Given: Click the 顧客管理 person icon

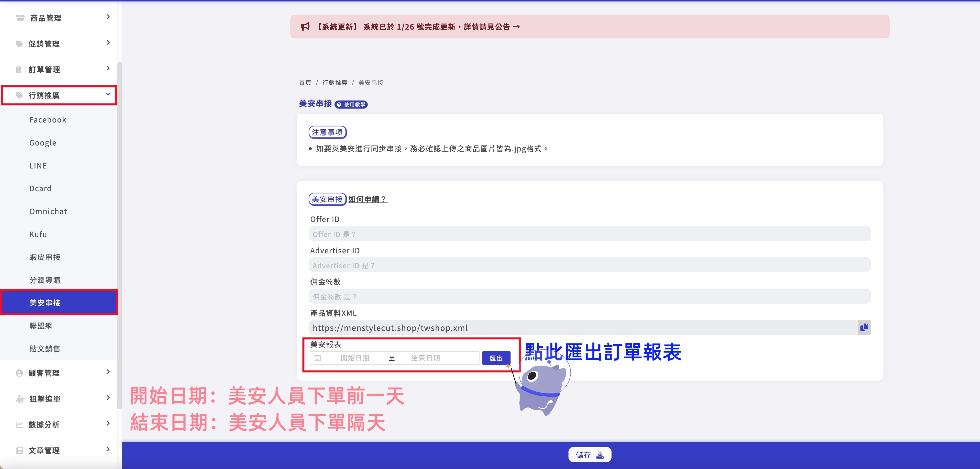Looking at the screenshot, I should [x=19, y=373].
